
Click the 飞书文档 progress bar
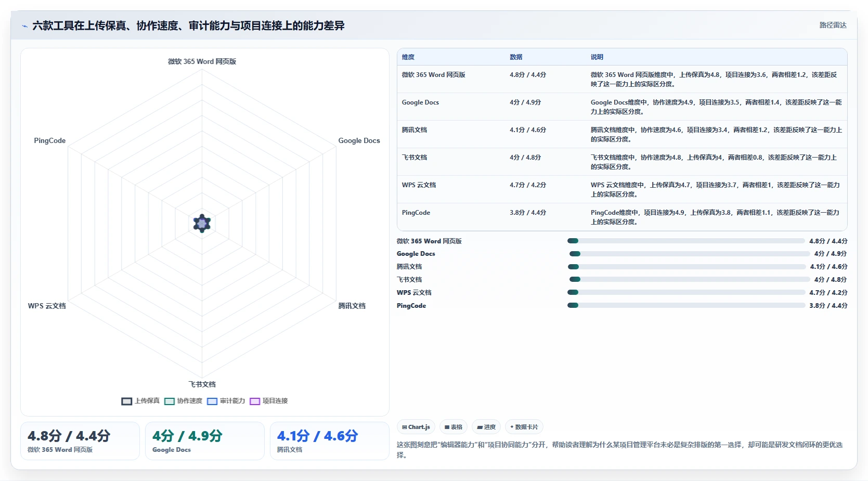(x=690, y=279)
